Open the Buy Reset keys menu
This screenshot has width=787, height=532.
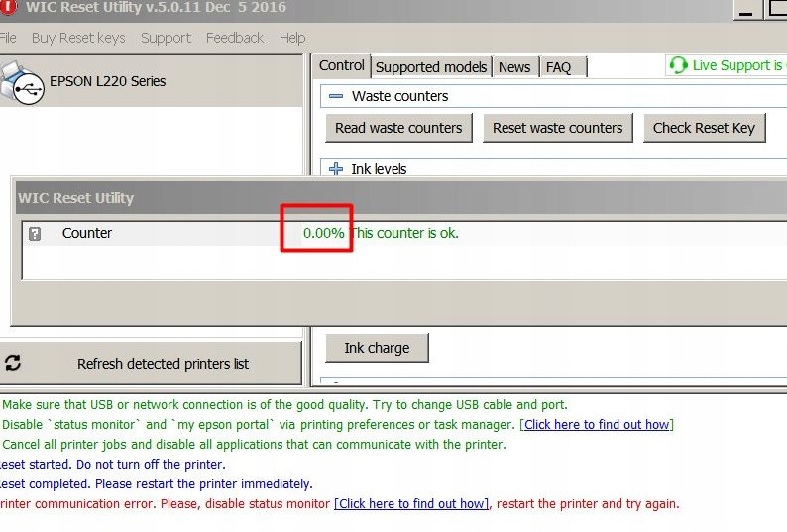78,38
